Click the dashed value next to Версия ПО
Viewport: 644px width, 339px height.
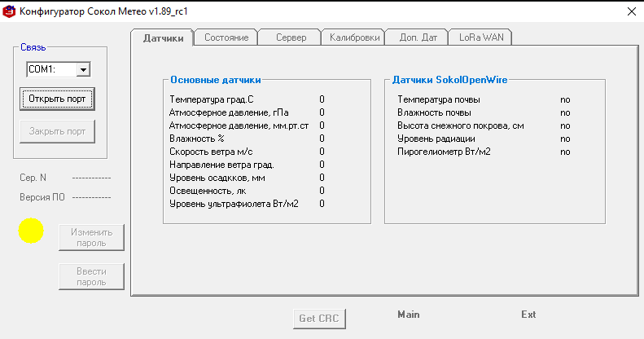[91, 198]
